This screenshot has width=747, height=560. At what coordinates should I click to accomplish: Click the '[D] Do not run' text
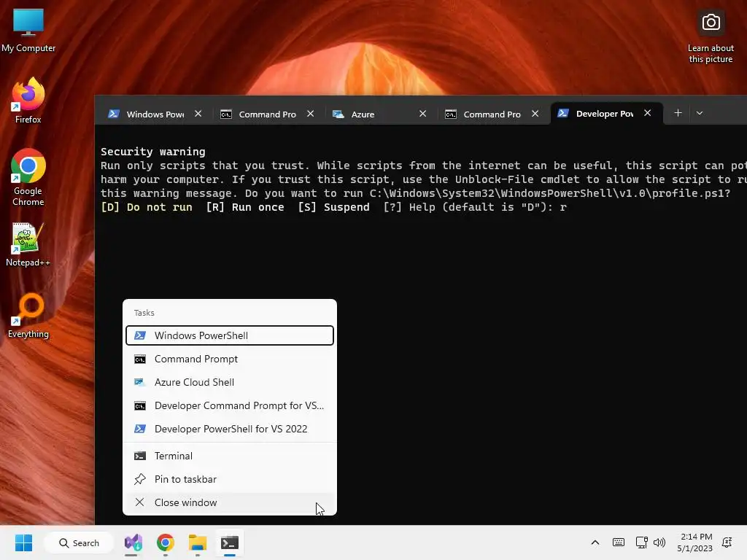point(146,207)
